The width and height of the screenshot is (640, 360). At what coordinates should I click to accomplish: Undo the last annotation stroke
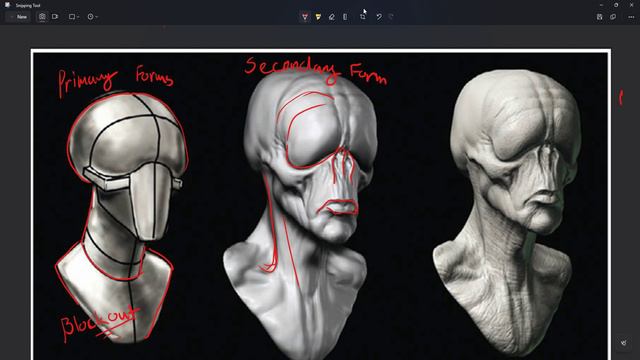(379, 17)
